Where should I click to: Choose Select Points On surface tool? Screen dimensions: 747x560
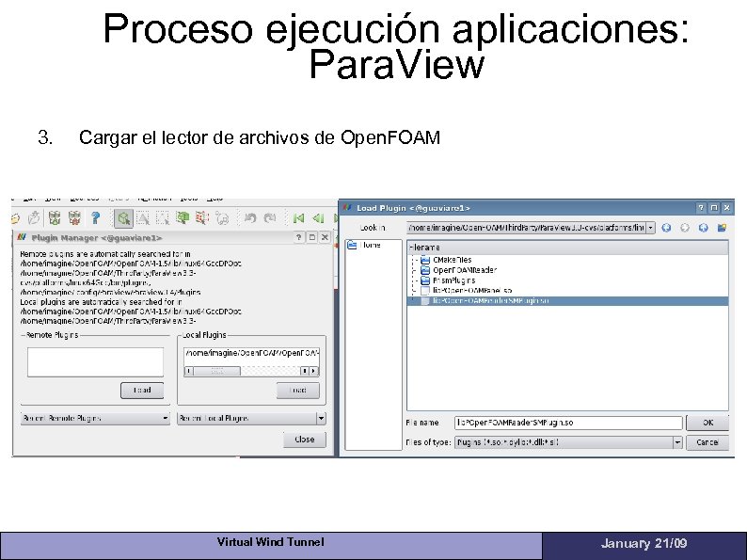163,218
